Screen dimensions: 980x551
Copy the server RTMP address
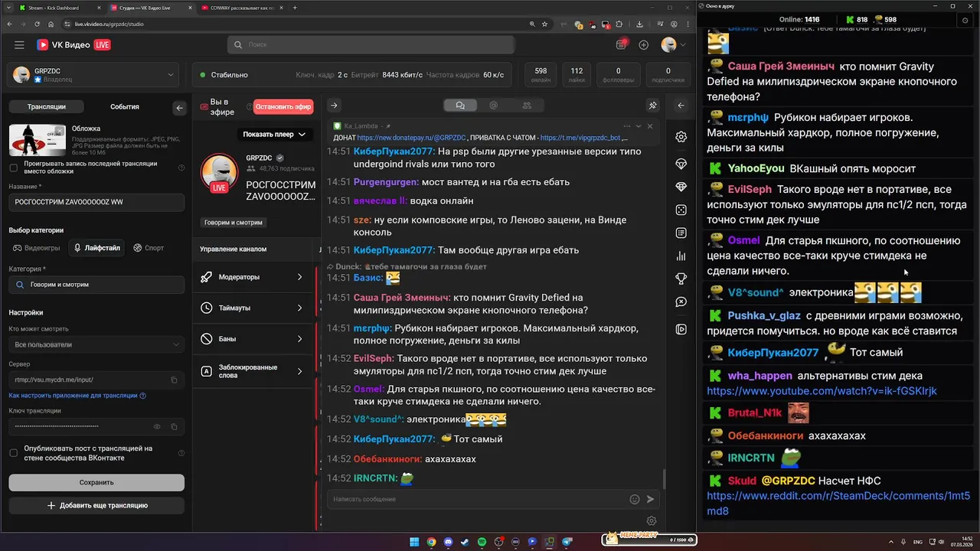(x=174, y=380)
